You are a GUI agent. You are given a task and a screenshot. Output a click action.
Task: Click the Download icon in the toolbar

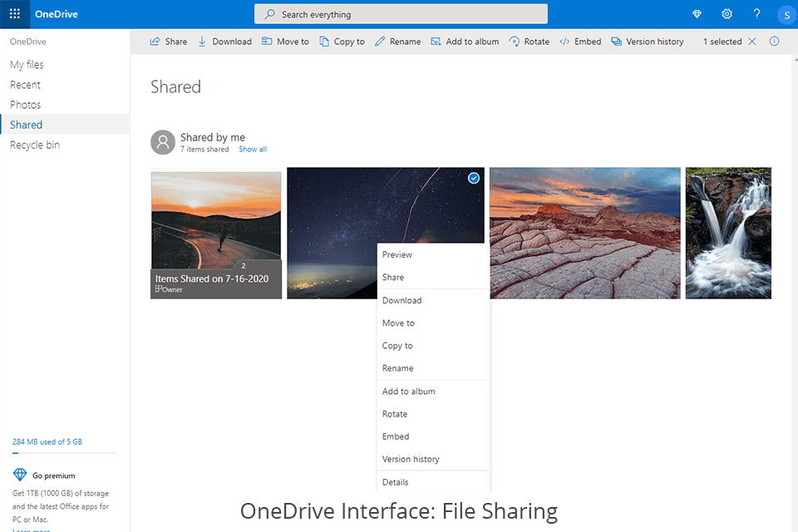click(x=224, y=41)
